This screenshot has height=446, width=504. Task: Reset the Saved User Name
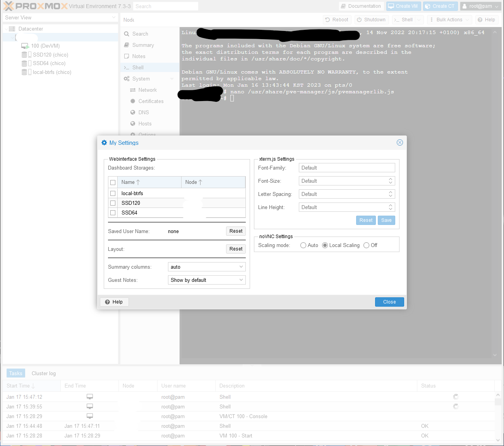(x=236, y=231)
